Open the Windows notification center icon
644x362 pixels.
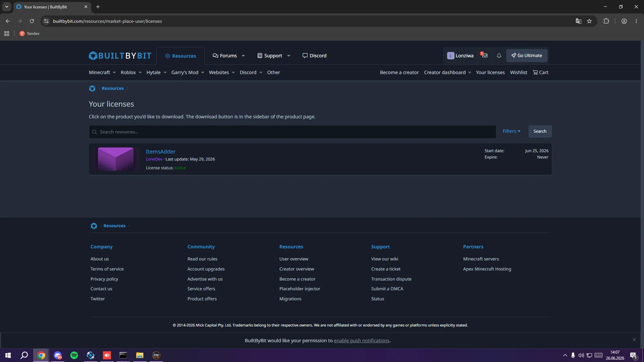[x=634, y=356]
